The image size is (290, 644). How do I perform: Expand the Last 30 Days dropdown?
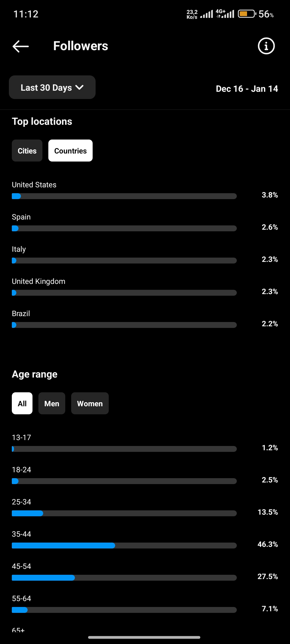coord(52,87)
